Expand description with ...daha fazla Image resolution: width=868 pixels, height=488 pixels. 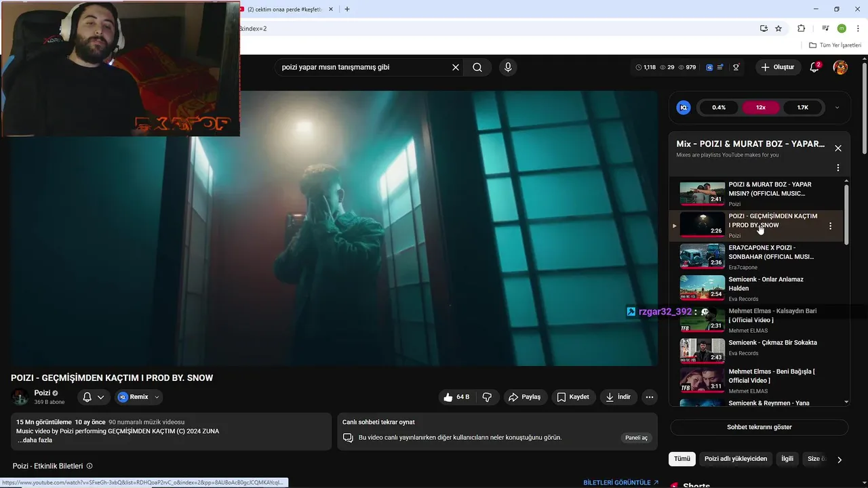click(x=34, y=440)
